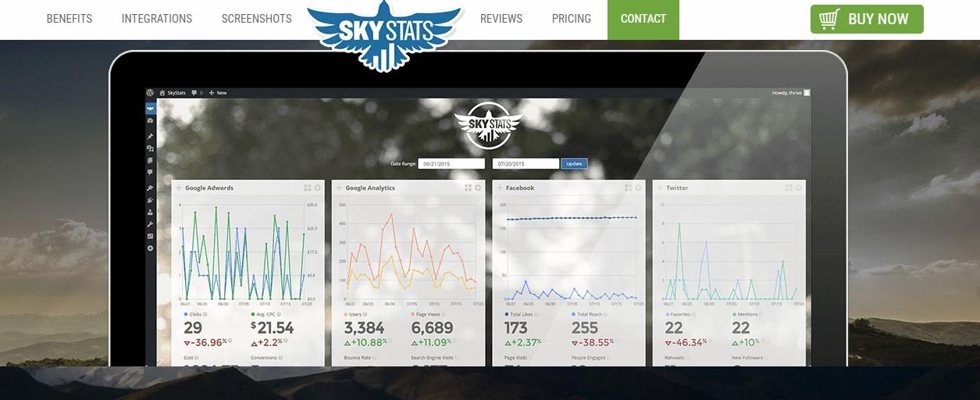980x400 pixels.
Task: Click the Total Likes value 173
Action: (516, 328)
